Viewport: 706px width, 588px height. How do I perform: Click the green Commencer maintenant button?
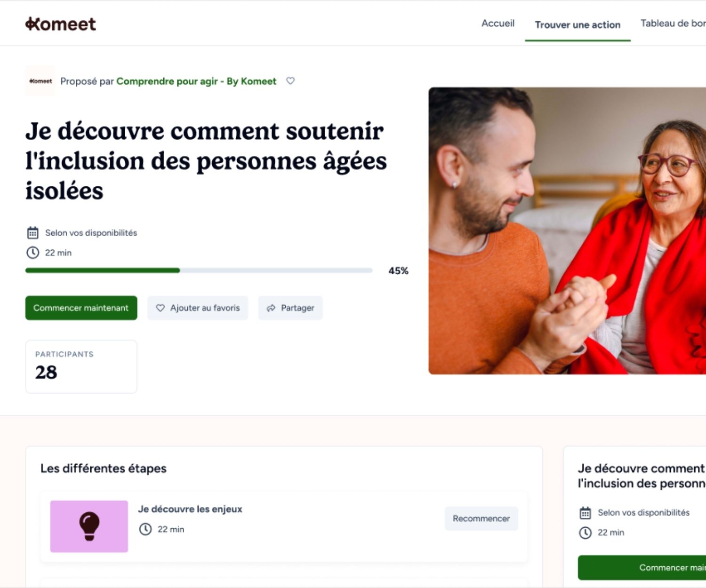[81, 308]
